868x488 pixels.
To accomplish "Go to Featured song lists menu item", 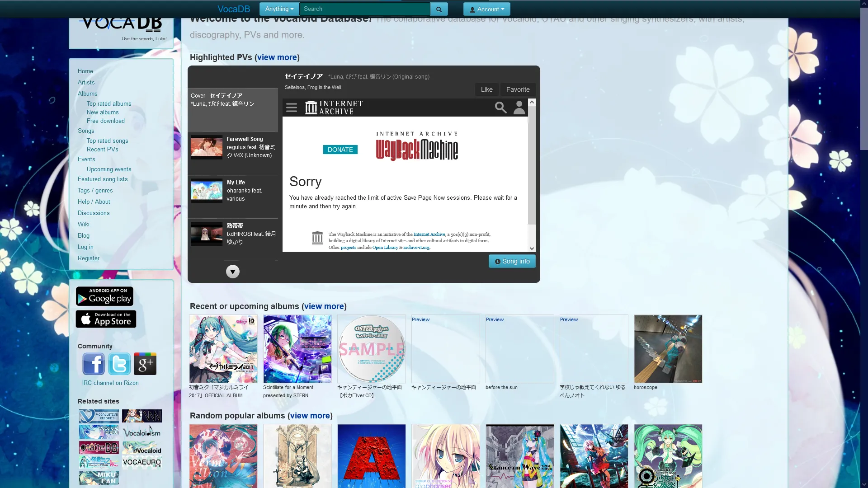I will pyautogui.click(x=103, y=179).
